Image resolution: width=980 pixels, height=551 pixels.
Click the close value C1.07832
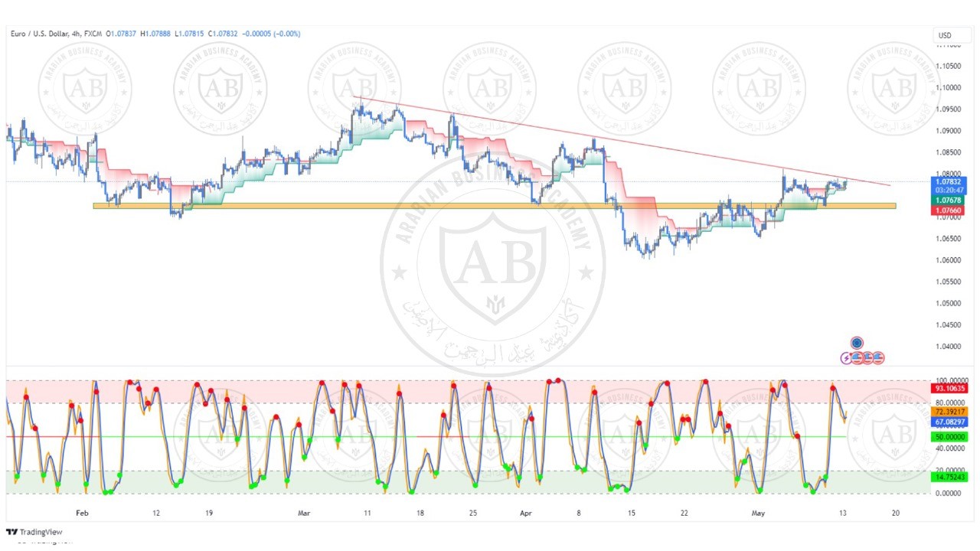(223, 34)
